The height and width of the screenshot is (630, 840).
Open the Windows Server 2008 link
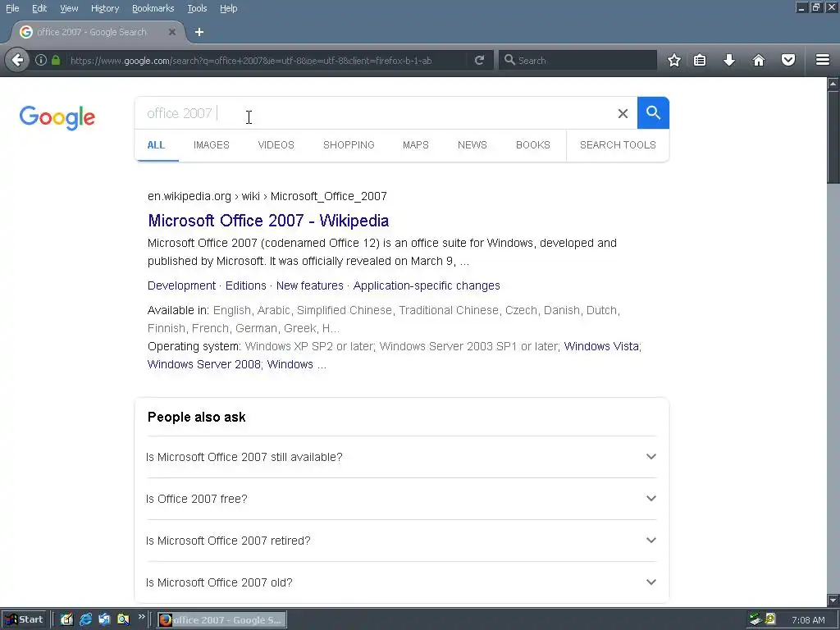coord(204,364)
